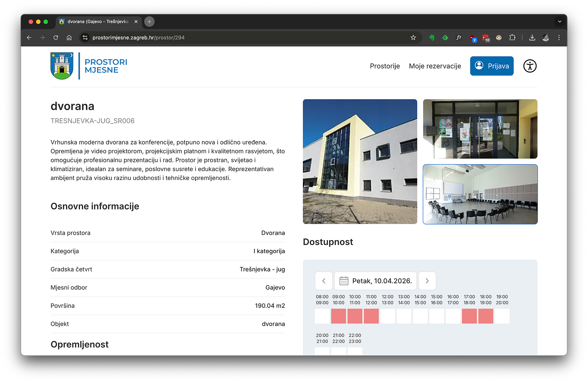Go back to the previous page

tap(29, 38)
